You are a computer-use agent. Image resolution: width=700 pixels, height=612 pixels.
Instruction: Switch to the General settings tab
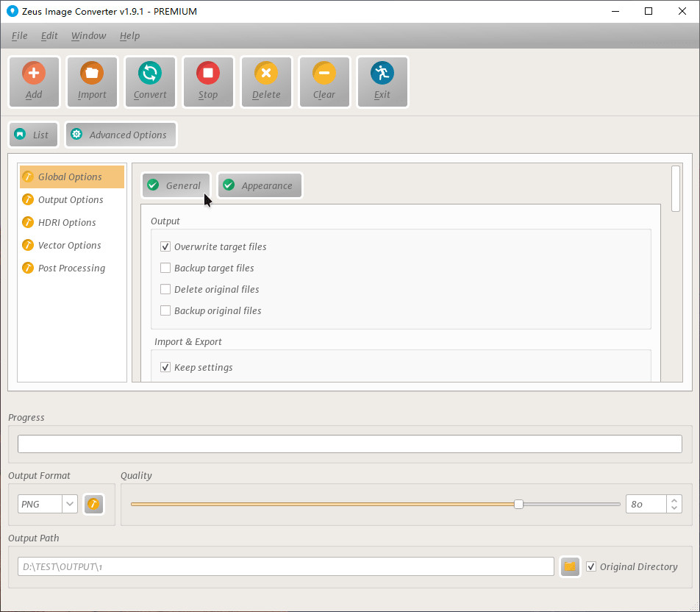click(176, 185)
